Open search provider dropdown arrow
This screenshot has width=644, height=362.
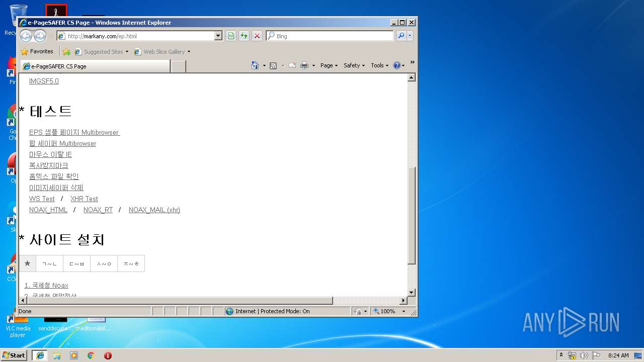pyautogui.click(x=410, y=36)
